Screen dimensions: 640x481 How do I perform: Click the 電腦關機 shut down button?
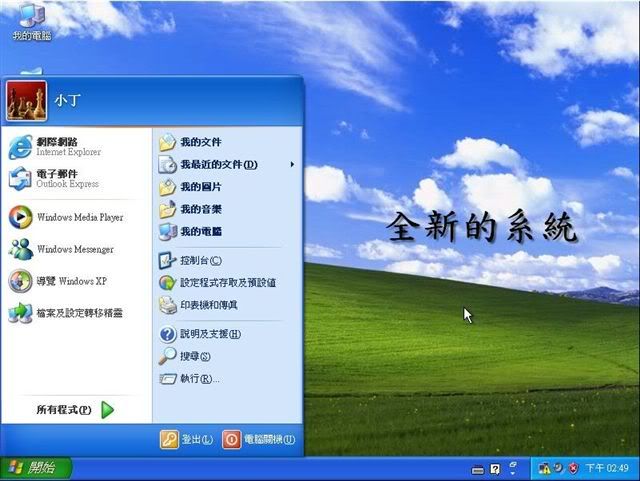pos(259,440)
